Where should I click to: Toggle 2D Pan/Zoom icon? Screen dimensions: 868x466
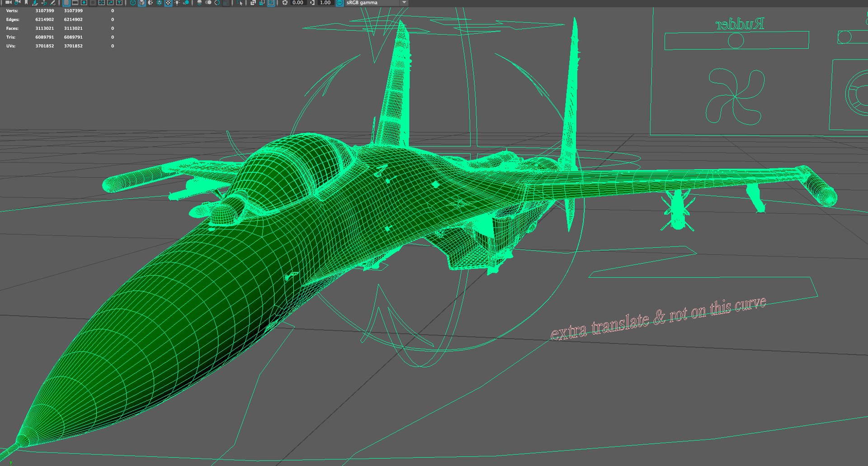[44, 3]
